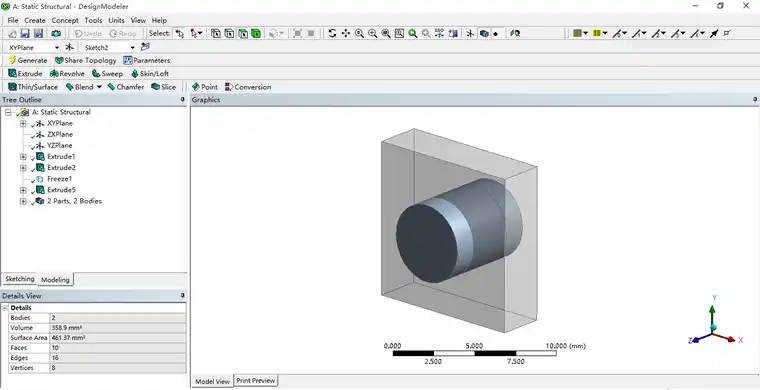Click the Sweep feature tool
Image resolution: width=760 pixels, height=390 pixels.
(x=108, y=74)
